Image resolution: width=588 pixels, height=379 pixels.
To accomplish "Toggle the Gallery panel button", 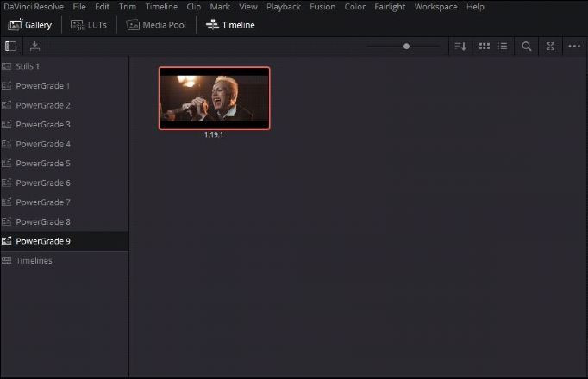I will click(x=29, y=25).
